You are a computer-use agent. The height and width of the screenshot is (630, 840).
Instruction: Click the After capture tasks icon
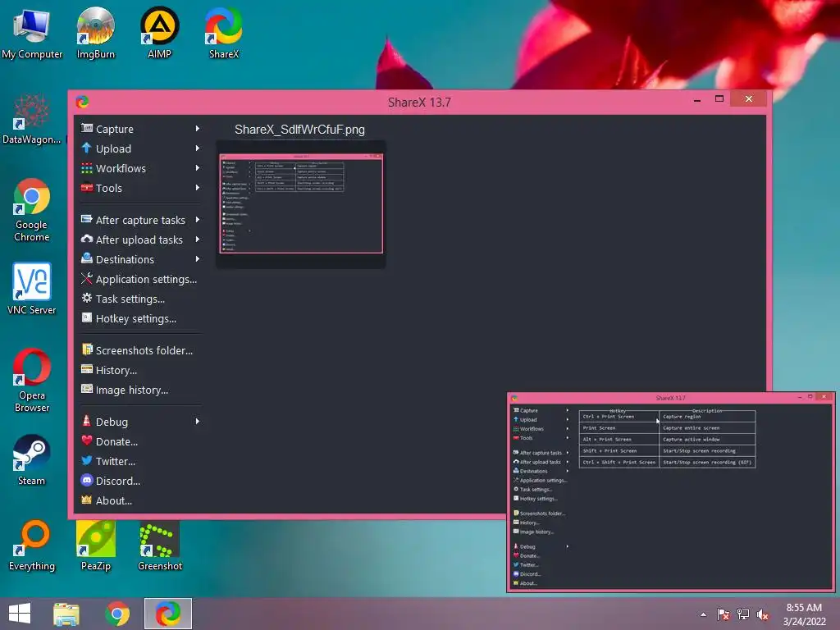(87, 219)
